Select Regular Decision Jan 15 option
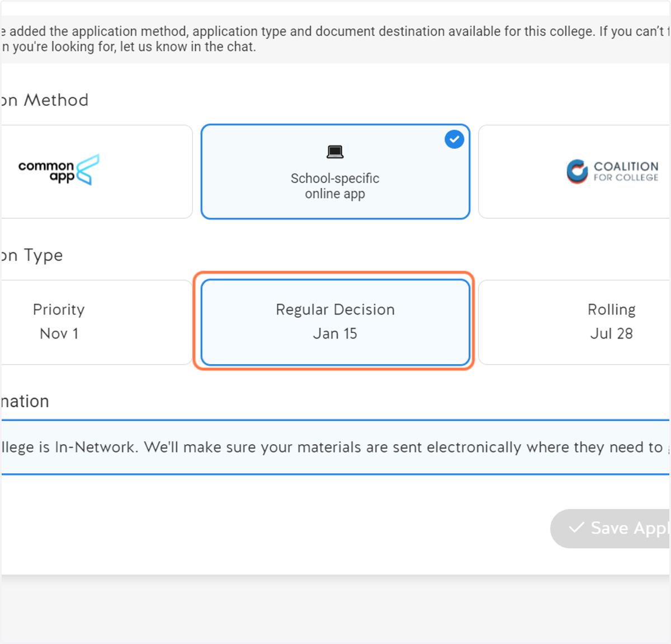This screenshot has height=644, width=671. point(335,322)
